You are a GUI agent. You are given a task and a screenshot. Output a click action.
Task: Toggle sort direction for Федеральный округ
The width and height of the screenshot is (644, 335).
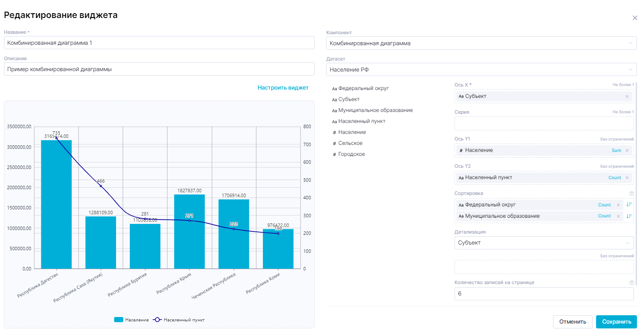629,205
